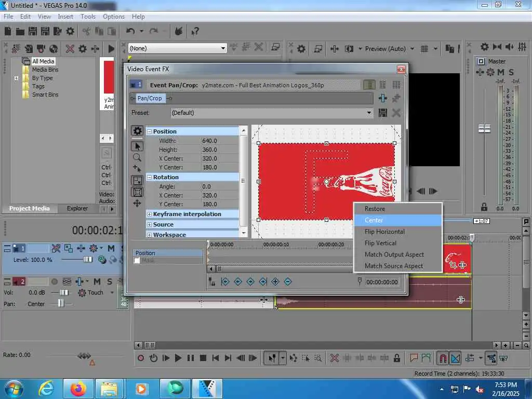Select the Normal Edit tool arrow in Pan/Crop
The width and height of the screenshot is (532, 399).
pyautogui.click(x=137, y=146)
